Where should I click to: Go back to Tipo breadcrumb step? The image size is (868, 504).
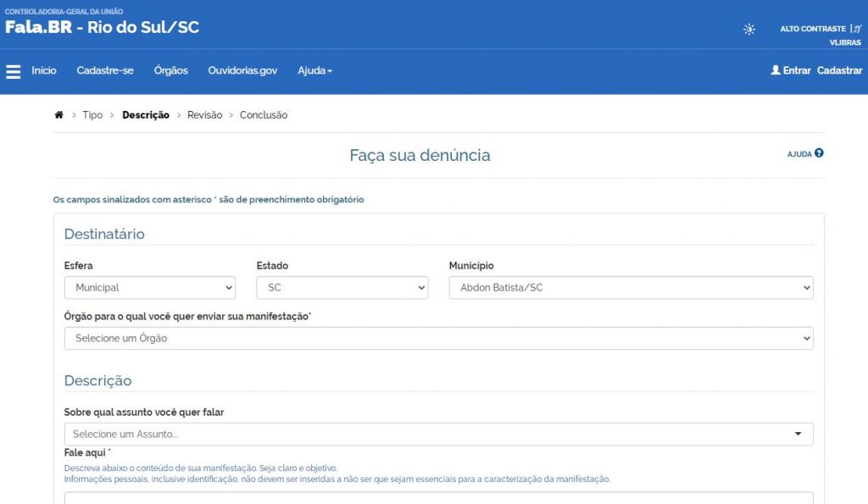92,115
